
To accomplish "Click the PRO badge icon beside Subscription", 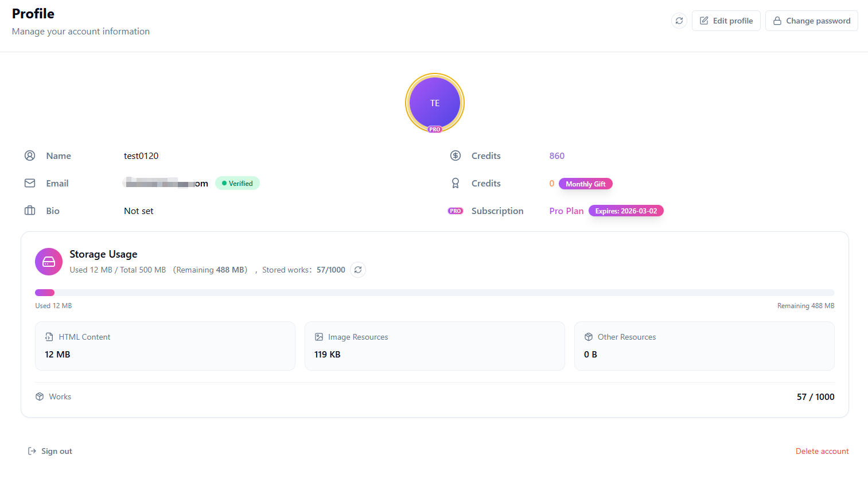I will [x=455, y=211].
